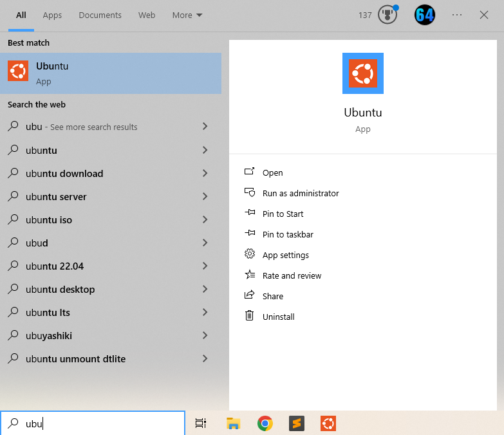Click the Rate and review star icon

click(250, 275)
